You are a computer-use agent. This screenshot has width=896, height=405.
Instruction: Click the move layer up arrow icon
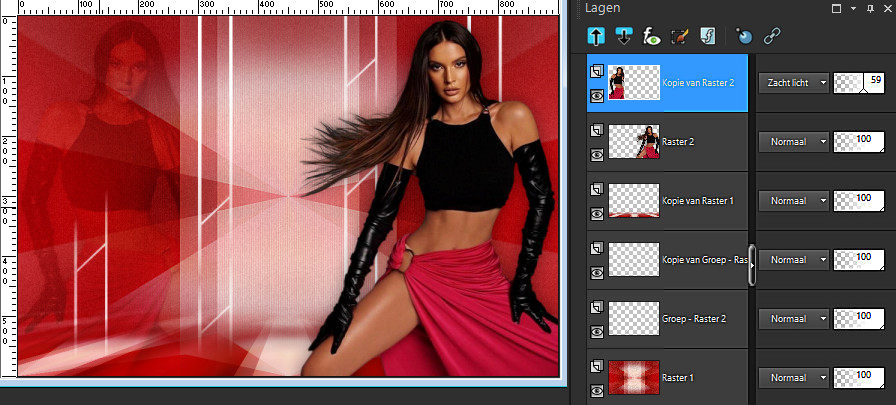pyautogui.click(x=597, y=36)
